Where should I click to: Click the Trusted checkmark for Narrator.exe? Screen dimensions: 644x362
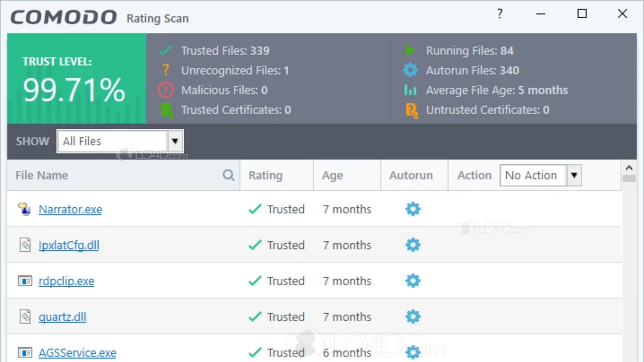click(255, 209)
